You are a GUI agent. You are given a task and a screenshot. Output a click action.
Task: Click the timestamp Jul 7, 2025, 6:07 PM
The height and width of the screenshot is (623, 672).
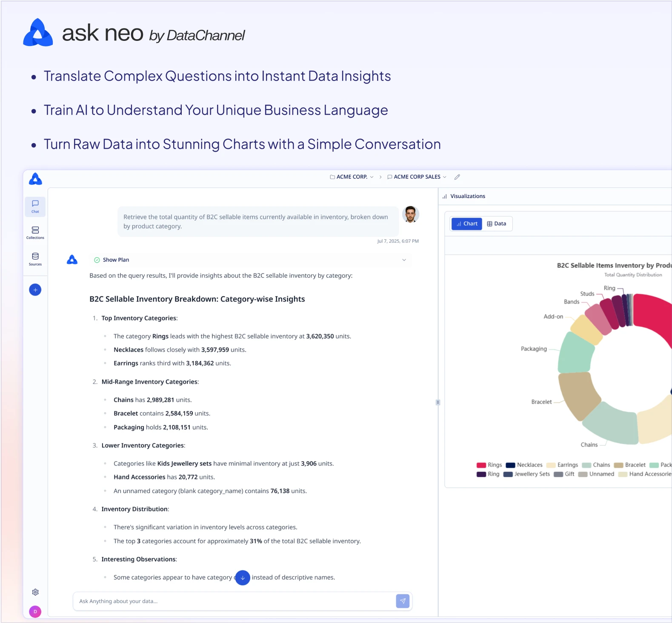point(398,241)
